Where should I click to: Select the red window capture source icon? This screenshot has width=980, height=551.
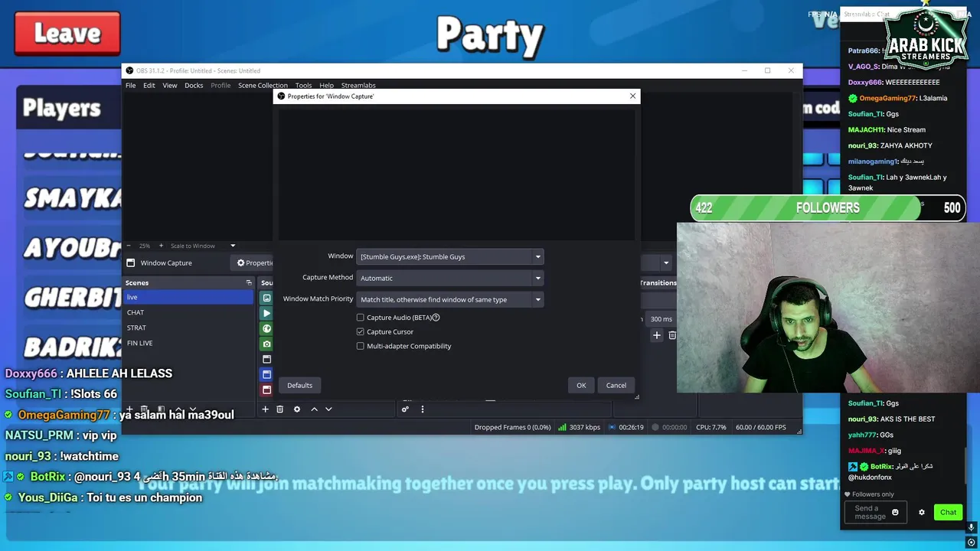266,390
